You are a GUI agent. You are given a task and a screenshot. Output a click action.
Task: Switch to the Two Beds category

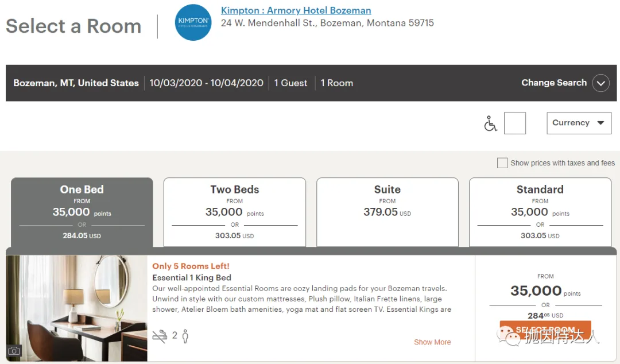click(234, 212)
